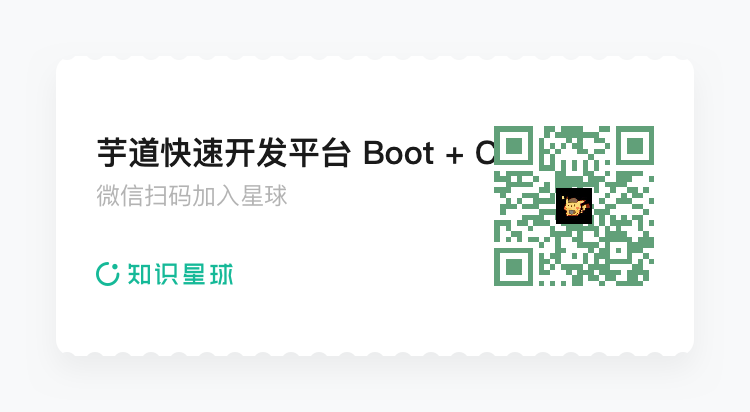Click the Pikachu avatar inside QR code
The width and height of the screenshot is (750, 412).
click(x=574, y=206)
